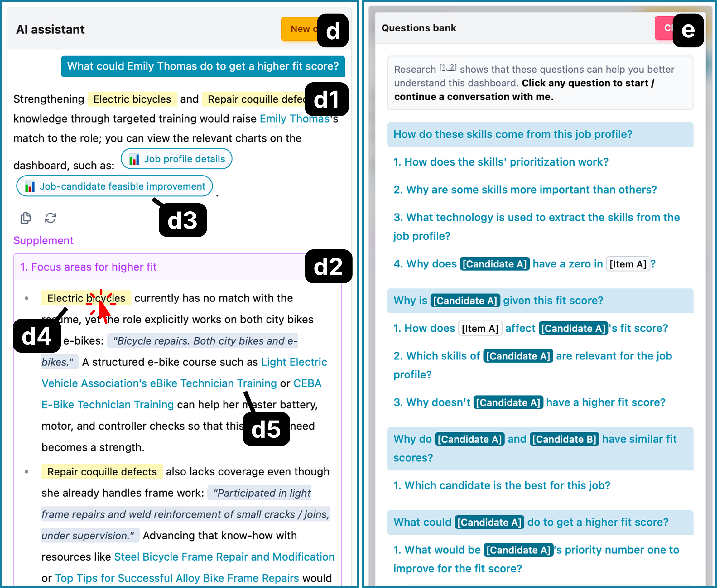Ask Candidate A's priority number one to improve
The image size is (717, 588).
tap(536, 559)
